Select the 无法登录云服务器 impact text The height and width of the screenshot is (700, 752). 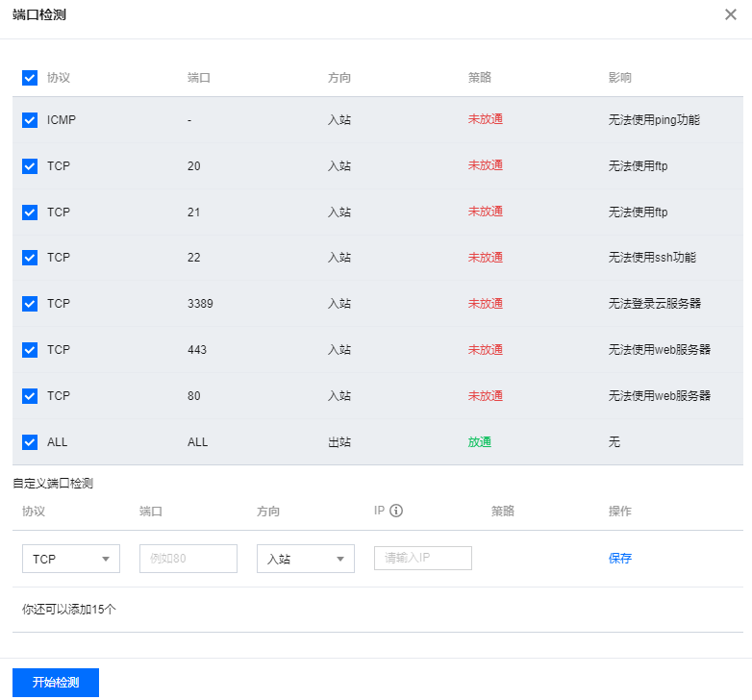click(x=654, y=304)
